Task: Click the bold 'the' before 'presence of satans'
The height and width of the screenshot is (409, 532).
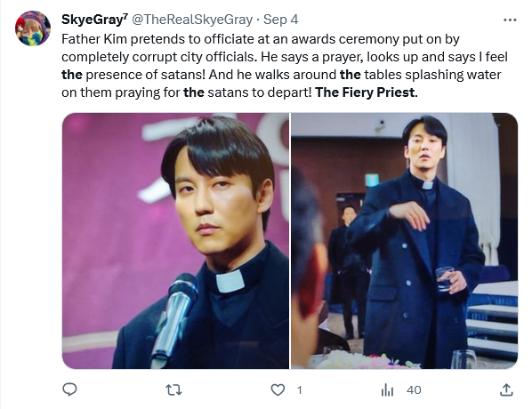Action: [72, 75]
